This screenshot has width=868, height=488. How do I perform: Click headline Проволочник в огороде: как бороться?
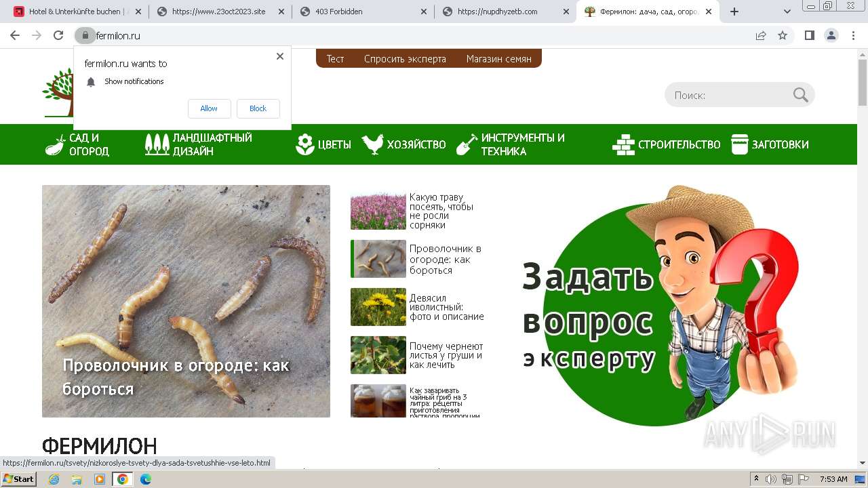click(x=176, y=377)
